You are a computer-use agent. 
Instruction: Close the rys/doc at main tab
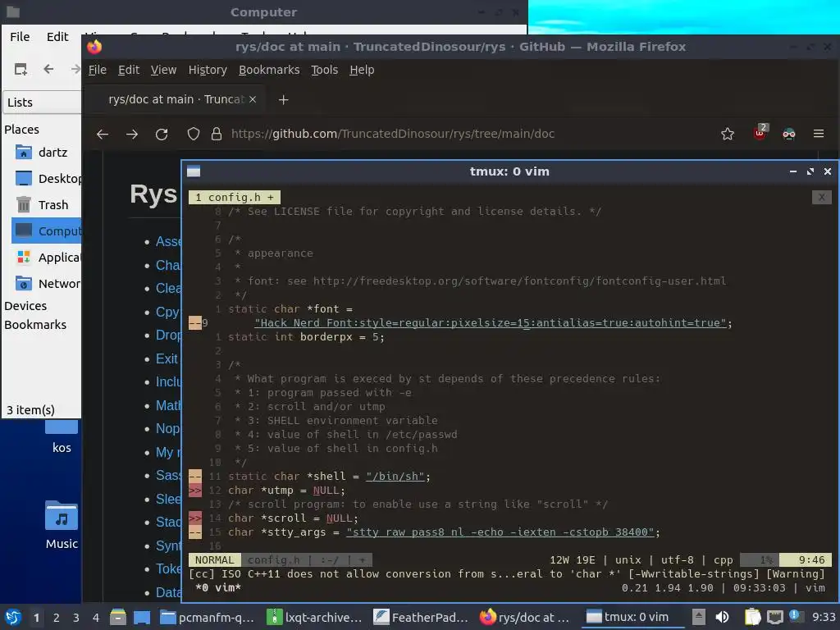(253, 99)
